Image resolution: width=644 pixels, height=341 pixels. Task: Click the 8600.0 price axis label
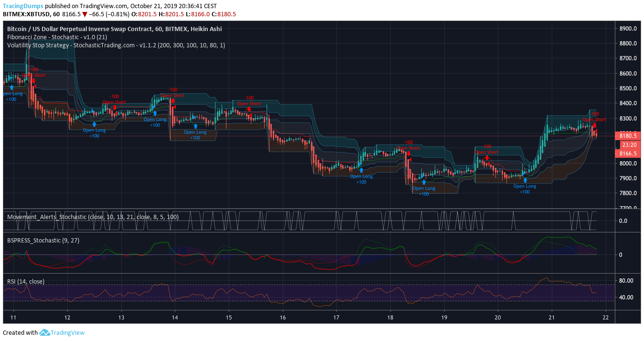pos(628,73)
